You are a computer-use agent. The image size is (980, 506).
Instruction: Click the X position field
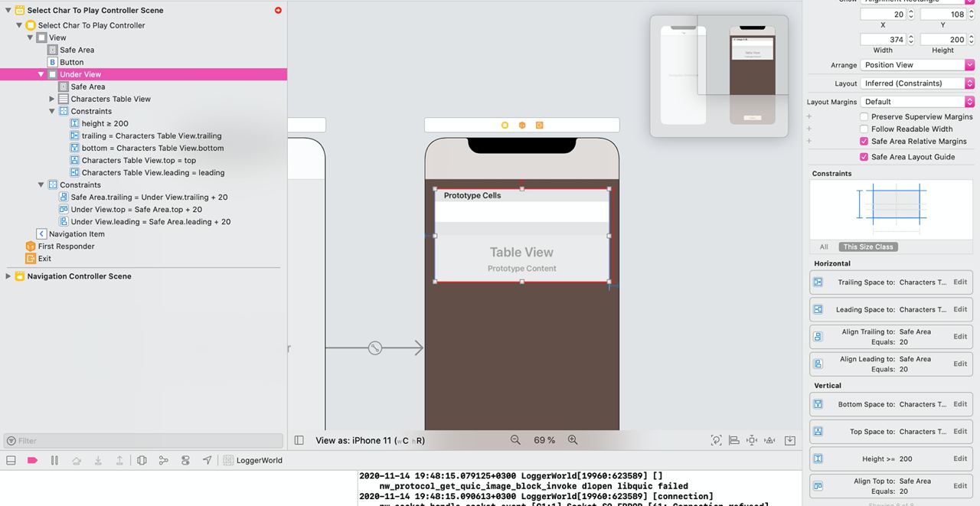tap(884, 15)
